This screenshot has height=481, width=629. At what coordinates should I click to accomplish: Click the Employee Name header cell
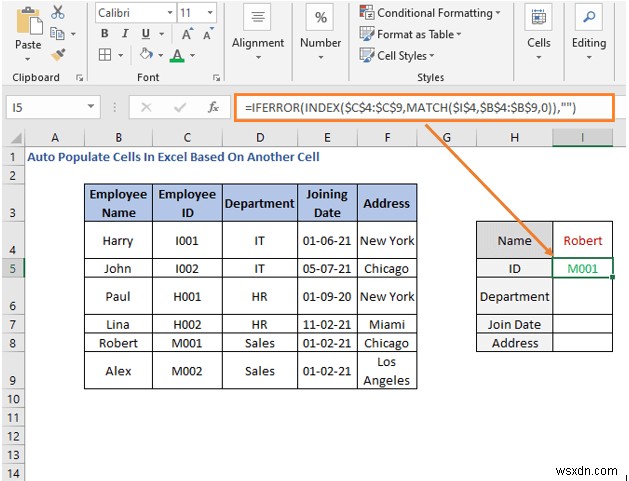pyautogui.click(x=118, y=203)
